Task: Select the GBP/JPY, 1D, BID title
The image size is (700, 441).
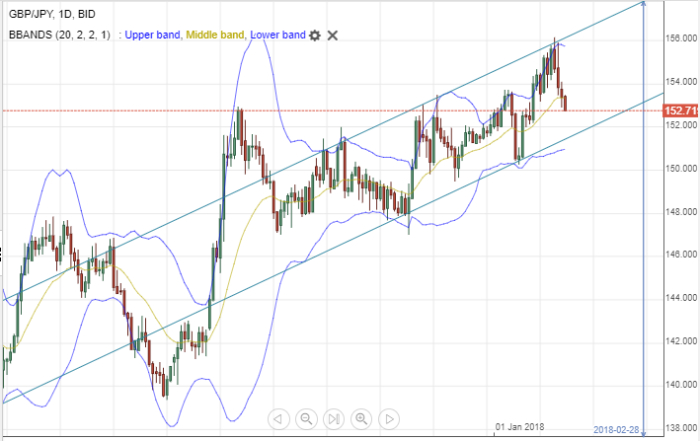Action: coord(52,14)
